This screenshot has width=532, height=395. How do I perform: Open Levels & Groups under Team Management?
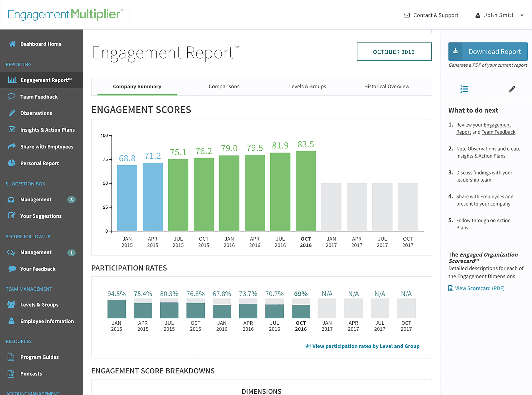point(39,305)
